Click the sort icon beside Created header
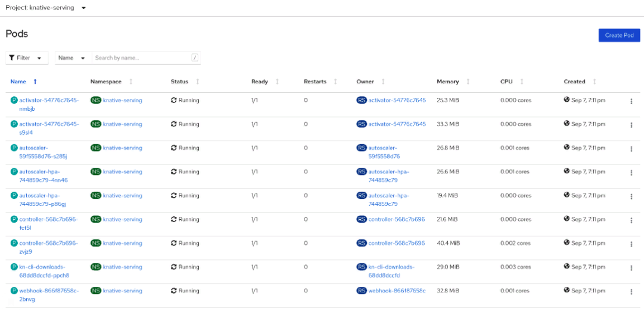This screenshot has width=644, height=317. (594, 82)
